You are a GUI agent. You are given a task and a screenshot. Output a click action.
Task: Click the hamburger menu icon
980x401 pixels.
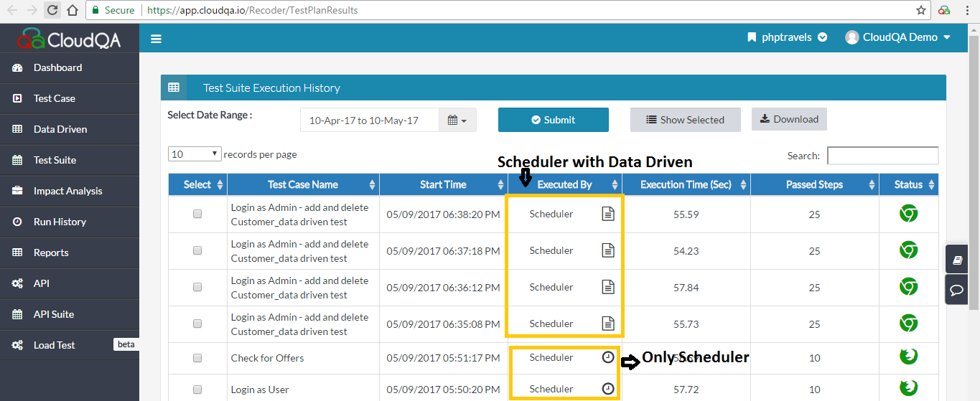(156, 39)
